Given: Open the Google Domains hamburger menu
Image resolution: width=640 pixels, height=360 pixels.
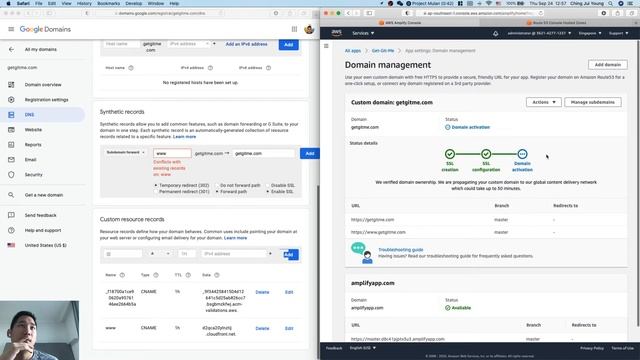Looking at the screenshot, I should tap(11, 29).
